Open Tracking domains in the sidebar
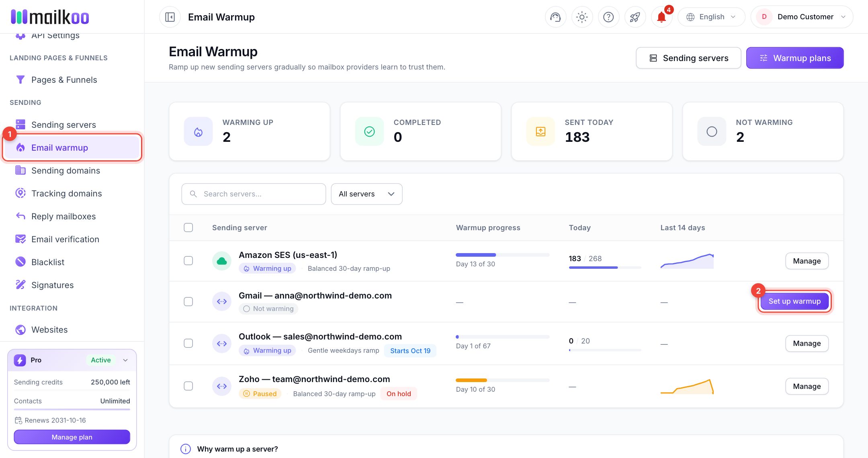 point(72,193)
